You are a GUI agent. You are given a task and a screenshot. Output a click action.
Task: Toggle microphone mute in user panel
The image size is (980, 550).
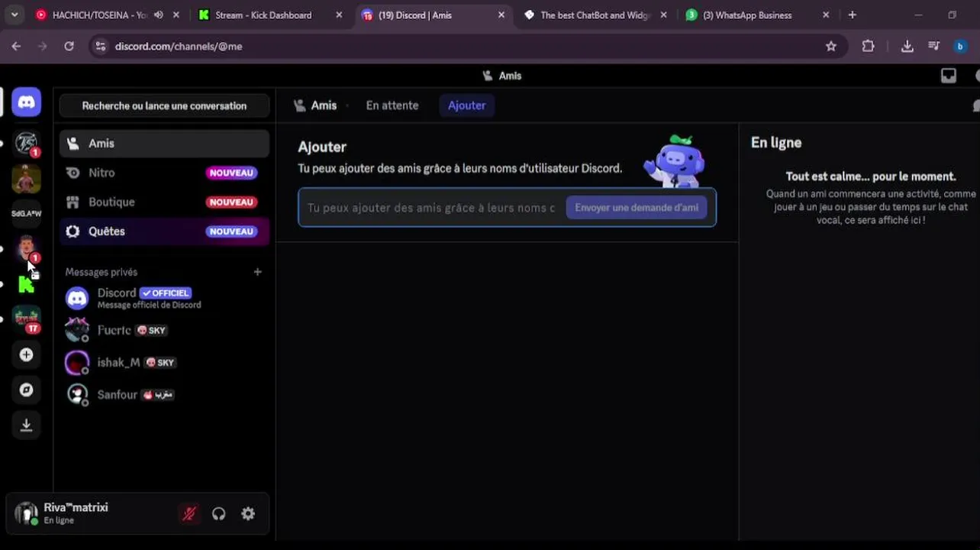pos(189,514)
